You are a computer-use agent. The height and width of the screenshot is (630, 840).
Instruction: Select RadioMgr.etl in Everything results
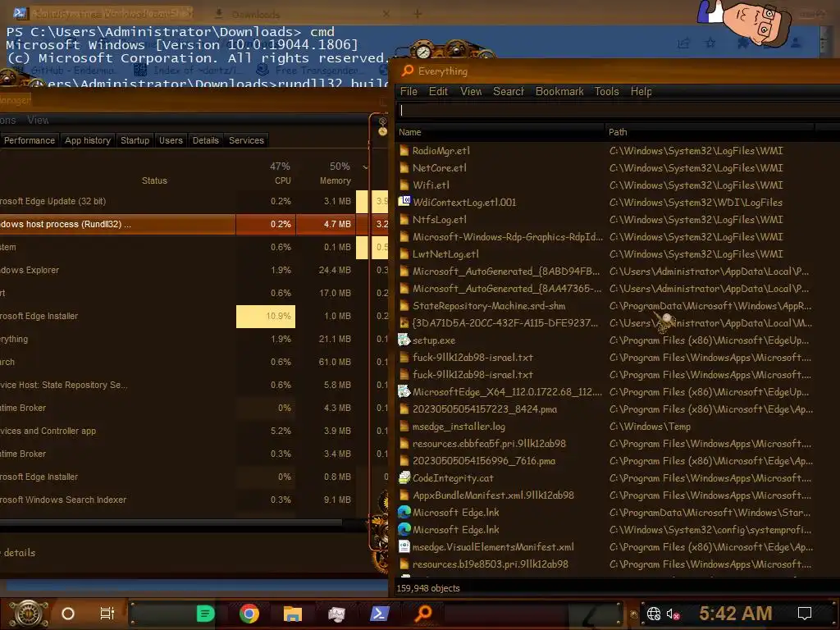(441, 151)
